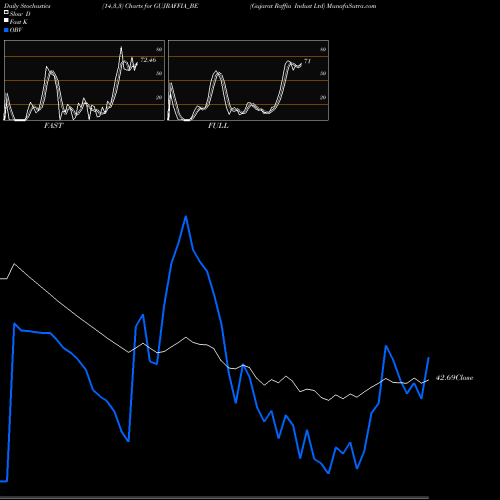Click the FULL chart label
Viewport: 500px width, 500px height.
tap(218, 126)
